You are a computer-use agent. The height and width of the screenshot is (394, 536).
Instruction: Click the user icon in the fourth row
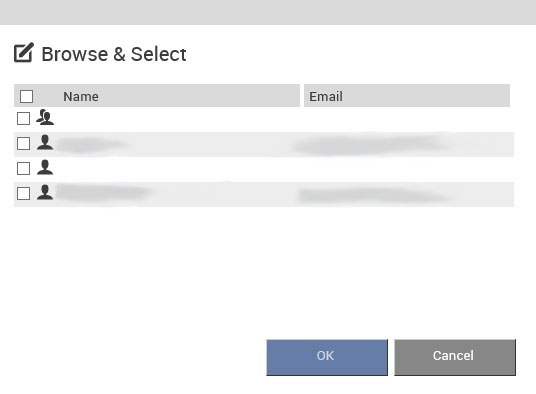(45, 192)
